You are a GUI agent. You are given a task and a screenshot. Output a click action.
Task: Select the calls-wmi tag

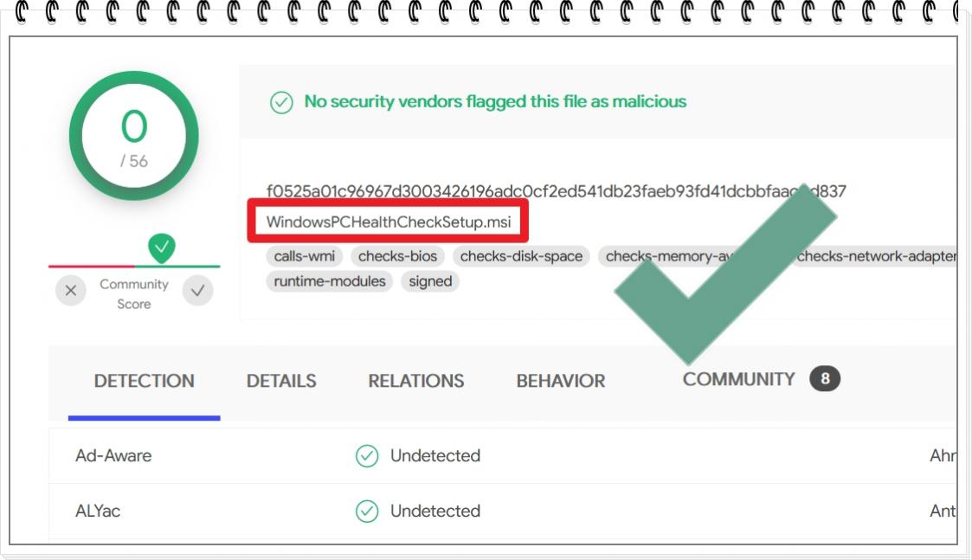click(x=305, y=256)
